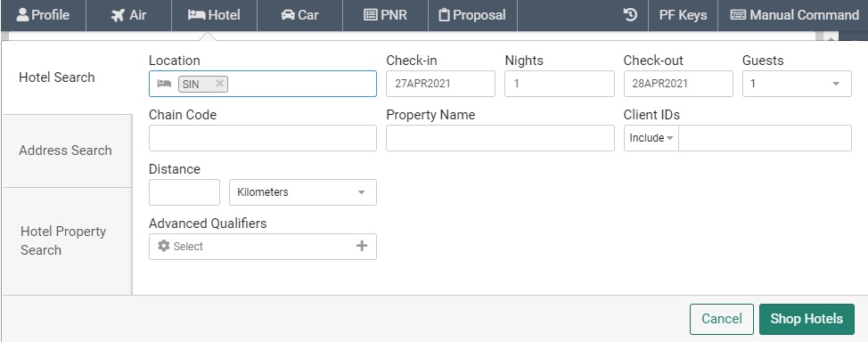The height and width of the screenshot is (342, 868).
Task: Open the history clock icon
Action: point(630,15)
